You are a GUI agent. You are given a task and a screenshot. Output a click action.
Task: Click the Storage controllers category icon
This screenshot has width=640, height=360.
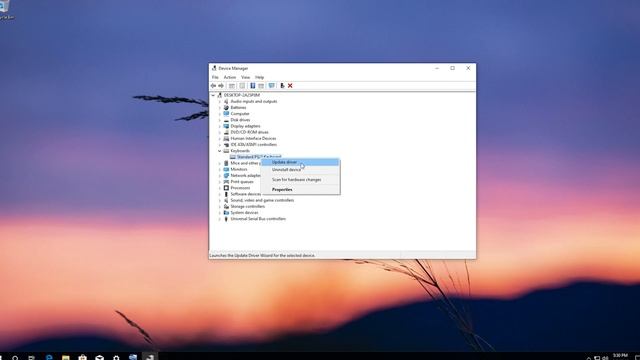pos(226,207)
